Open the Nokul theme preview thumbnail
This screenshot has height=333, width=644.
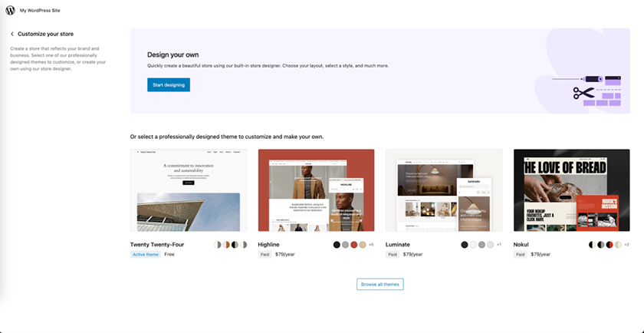[571, 190]
